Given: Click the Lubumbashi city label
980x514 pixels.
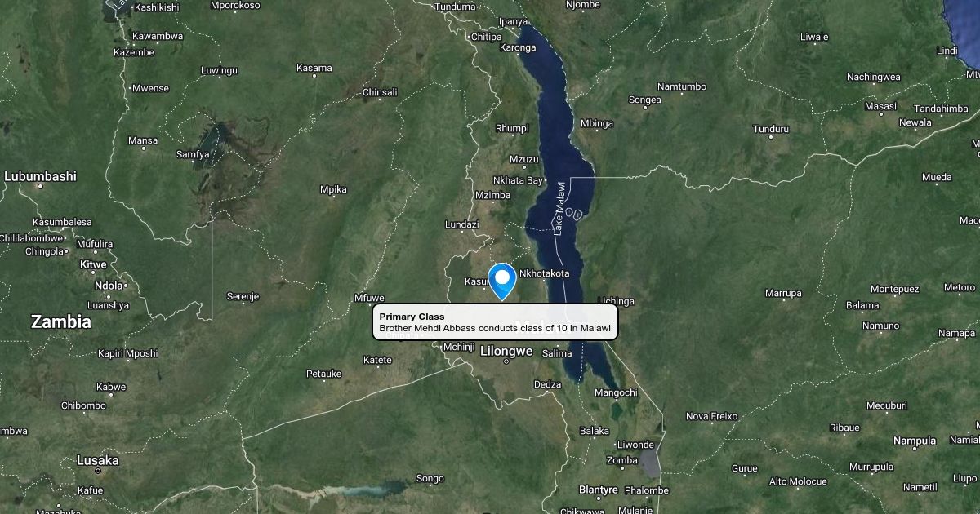Looking at the screenshot, I should point(40,176).
